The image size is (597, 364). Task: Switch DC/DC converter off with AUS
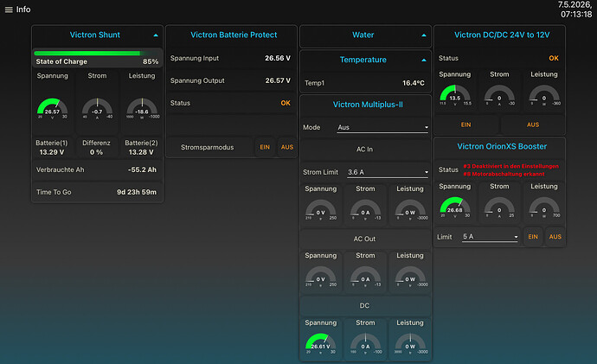(533, 125)
